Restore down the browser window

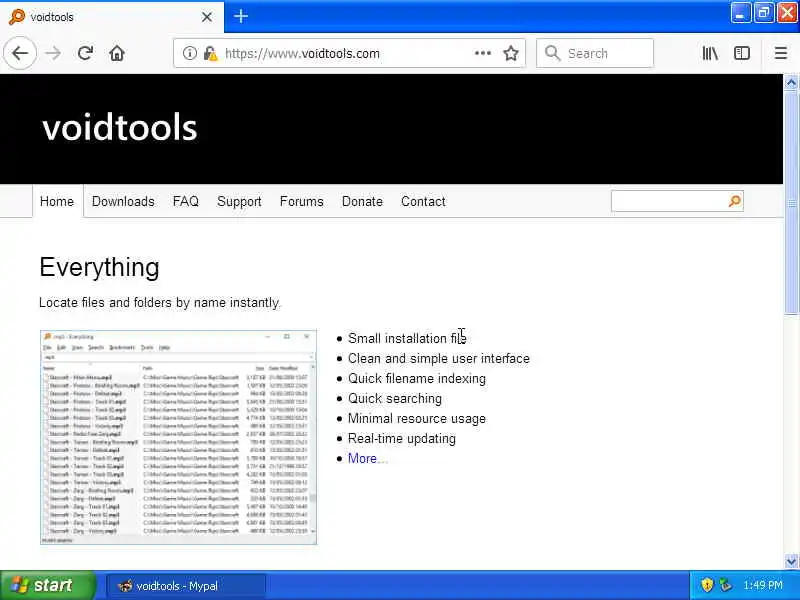coord(764,13)
